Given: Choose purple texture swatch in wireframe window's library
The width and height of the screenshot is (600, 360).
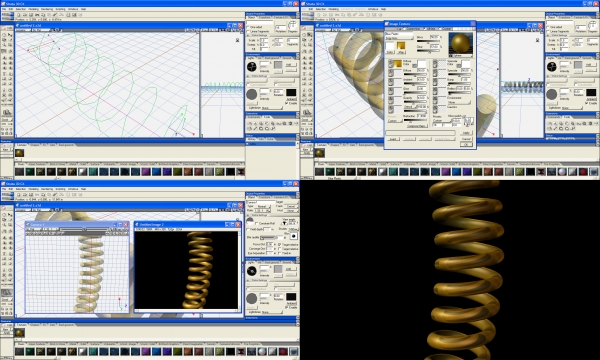Looking at the screenshot, I should tap(146, 172).
